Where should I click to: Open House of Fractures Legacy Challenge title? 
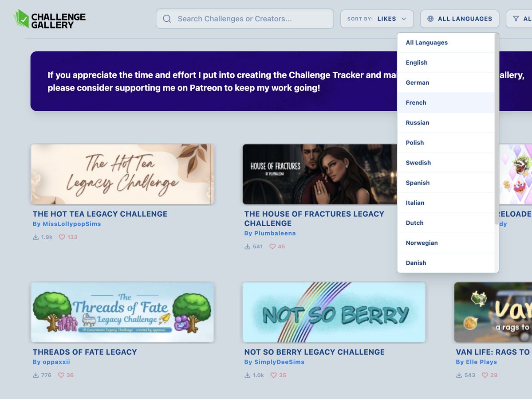(314, 219)
